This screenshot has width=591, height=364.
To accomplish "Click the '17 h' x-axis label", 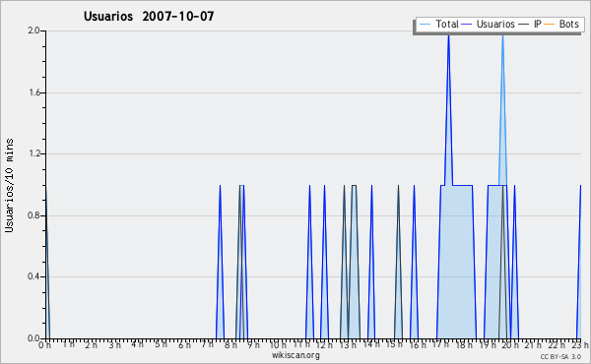I will click(440, 344).
